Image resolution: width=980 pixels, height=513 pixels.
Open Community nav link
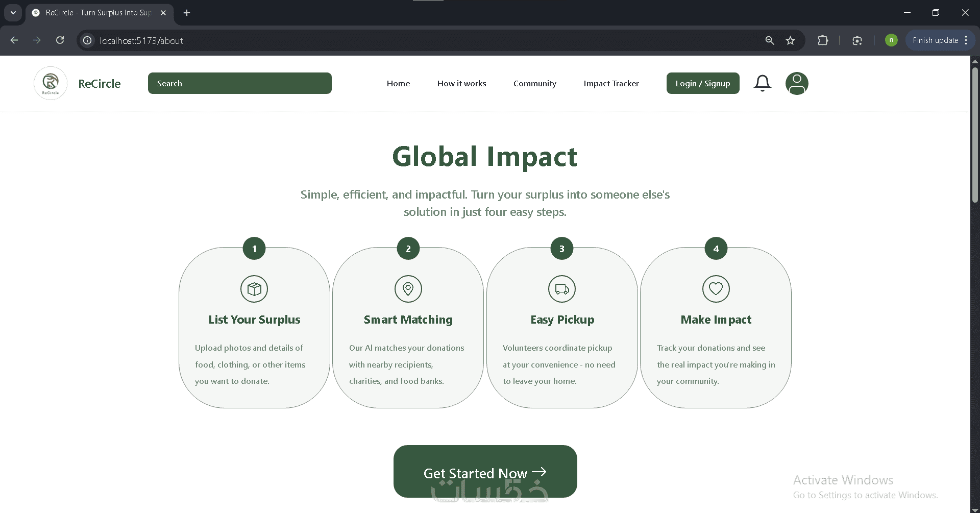(x=535, y=83)
